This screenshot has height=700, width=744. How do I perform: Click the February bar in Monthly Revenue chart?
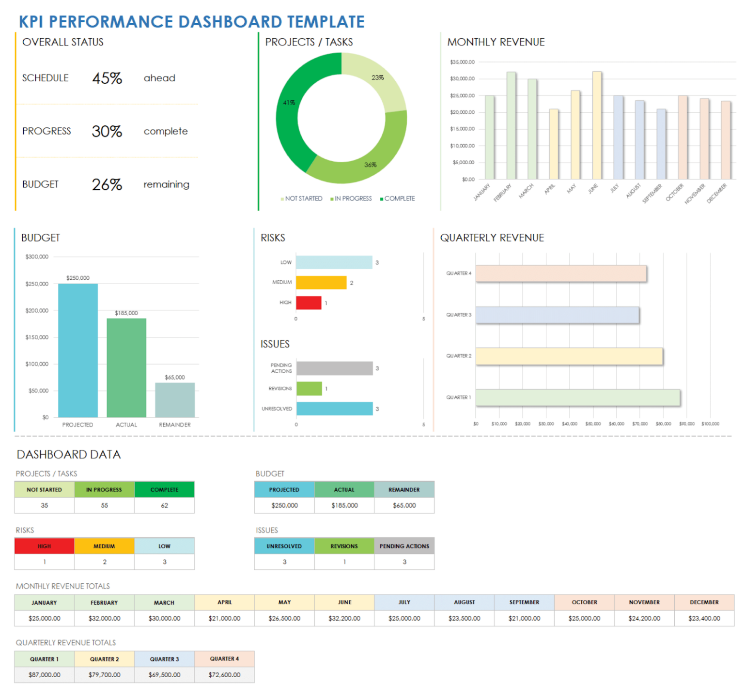pyautogui.click(x=511, y=125)
